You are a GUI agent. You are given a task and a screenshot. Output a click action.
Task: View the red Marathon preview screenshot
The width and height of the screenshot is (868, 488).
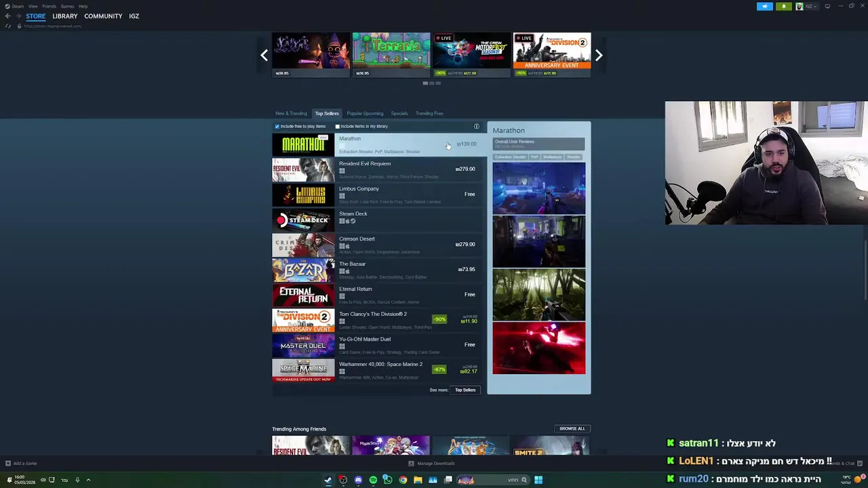[x=539, y=348]
